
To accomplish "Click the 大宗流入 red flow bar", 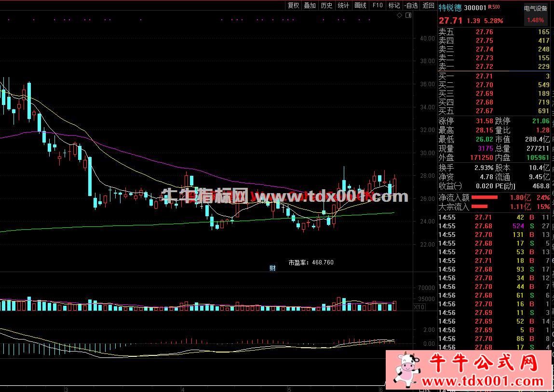I will 479,207.
